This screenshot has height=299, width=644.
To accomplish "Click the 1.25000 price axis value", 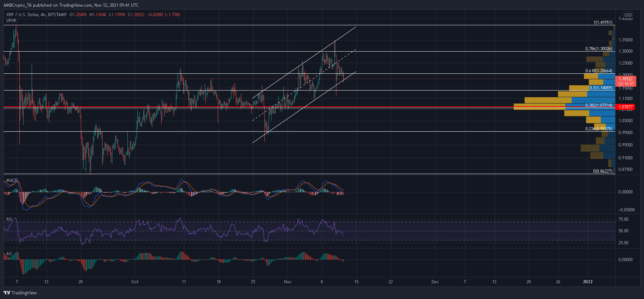I will pyautogui.click(x=625, y=63).
